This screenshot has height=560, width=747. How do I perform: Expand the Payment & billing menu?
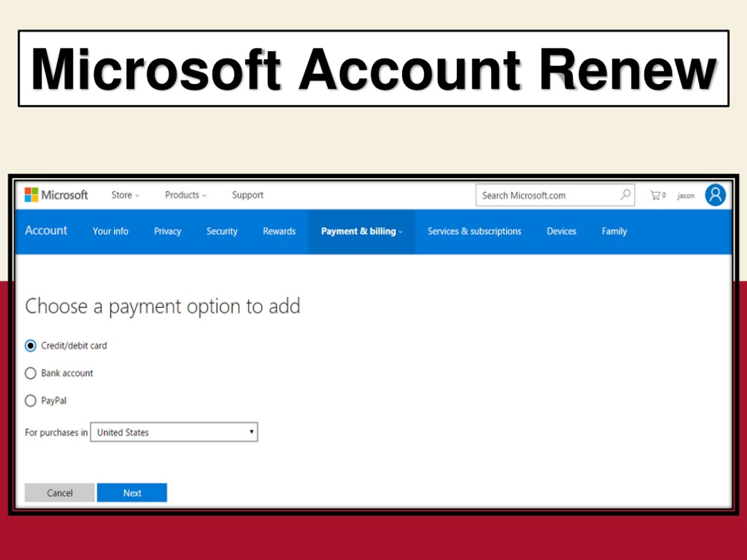[x=361, y=231]
